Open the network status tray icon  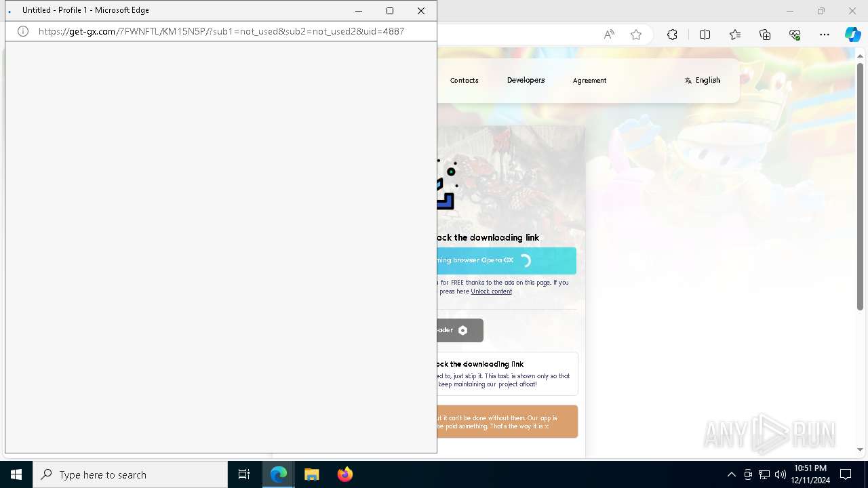pos(764,474)
